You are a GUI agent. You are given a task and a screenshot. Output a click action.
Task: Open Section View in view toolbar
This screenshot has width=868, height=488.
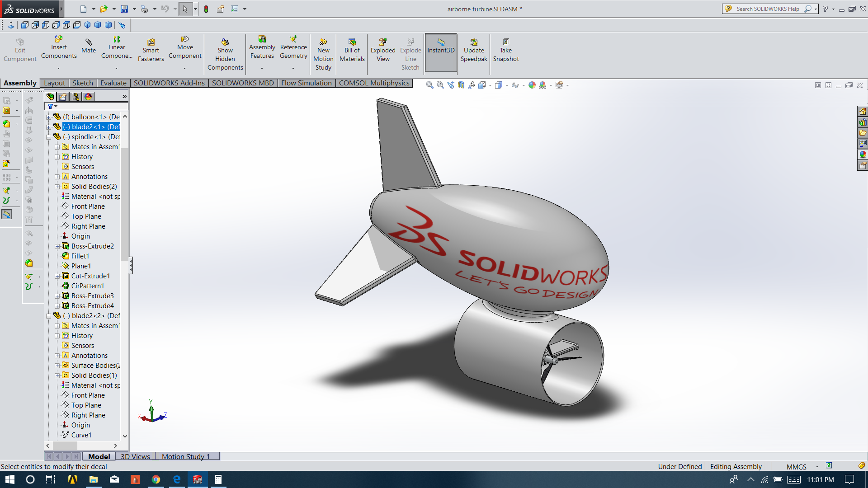pos(461,85)
